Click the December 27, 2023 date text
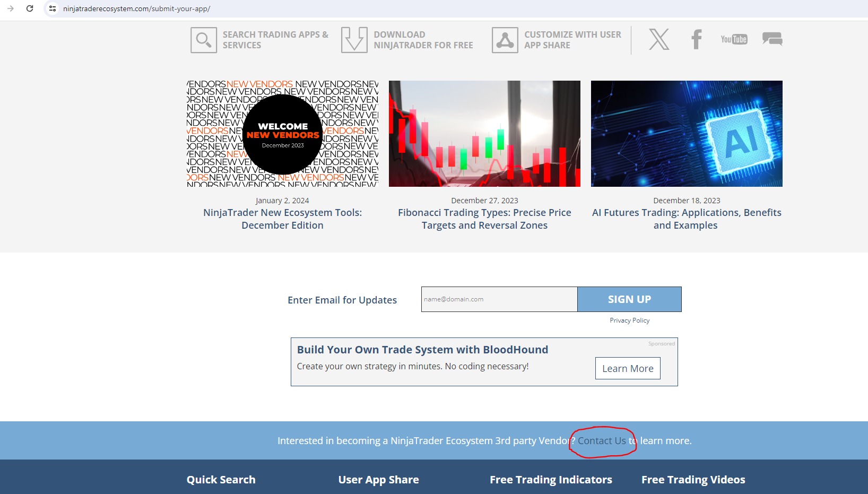Screen dimensions: 868x494 click(x=484, y=201)
